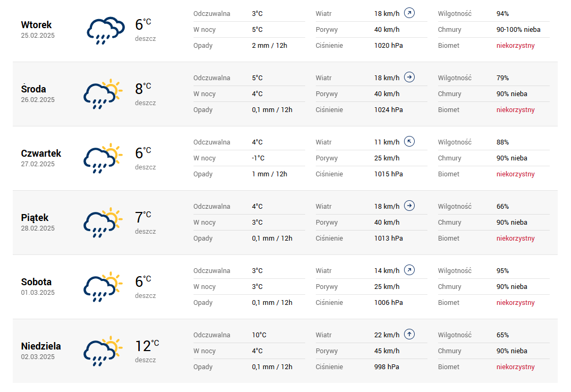Open the Niedziela day forecast heading

click(x=41, y=346)
